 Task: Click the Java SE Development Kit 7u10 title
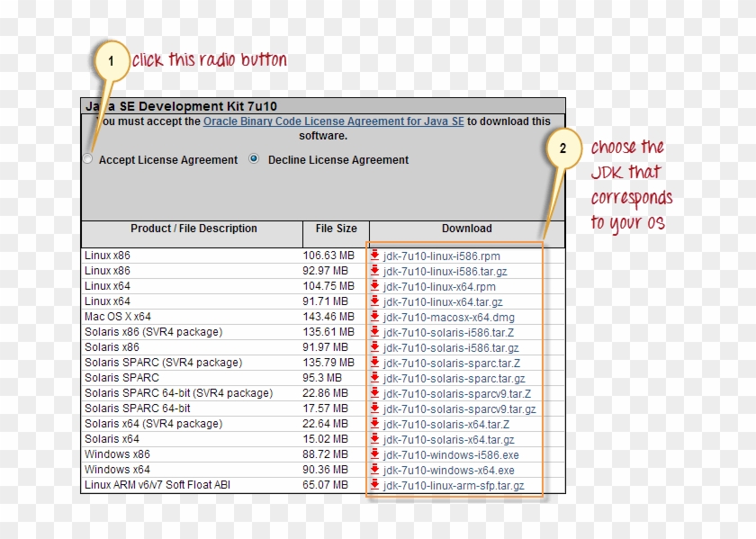coord(181,106)
